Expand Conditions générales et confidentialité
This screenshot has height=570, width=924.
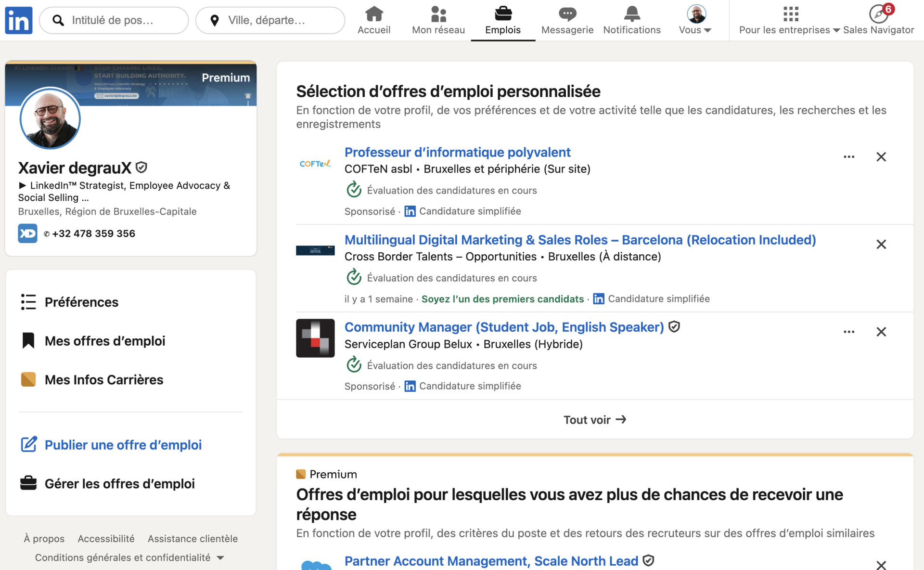click(x=221, y=557)
